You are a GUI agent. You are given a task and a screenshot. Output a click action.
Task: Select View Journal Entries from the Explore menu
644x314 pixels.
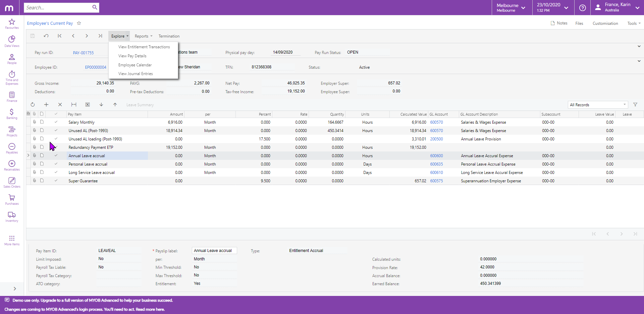pyautogui.click(x=136, y=73)
